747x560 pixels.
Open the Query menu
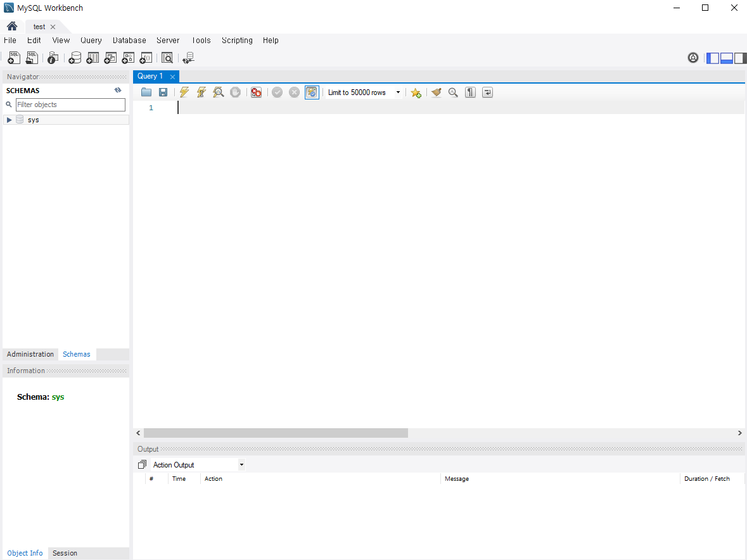[x=91, y=41]
